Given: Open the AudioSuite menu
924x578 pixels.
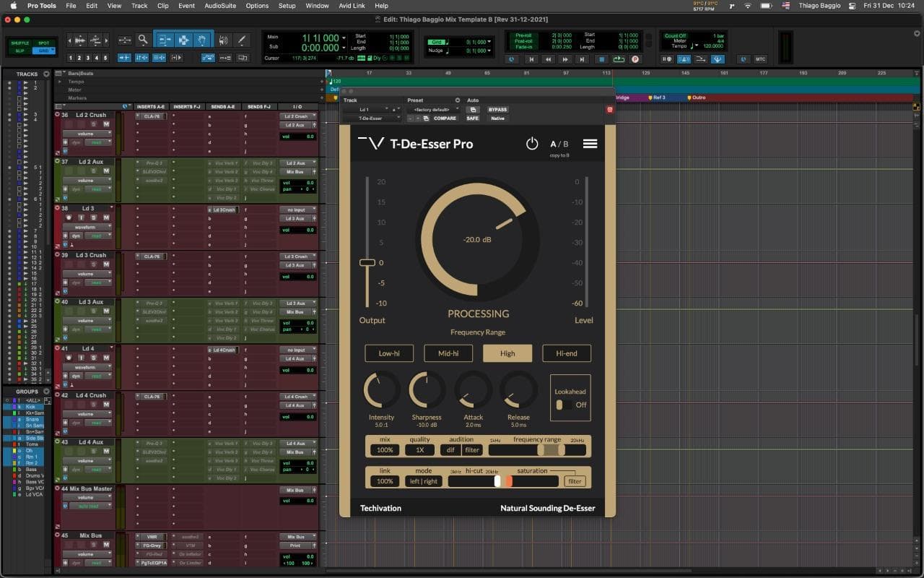Looking at the screenshot, I should (x=220, y=6).
